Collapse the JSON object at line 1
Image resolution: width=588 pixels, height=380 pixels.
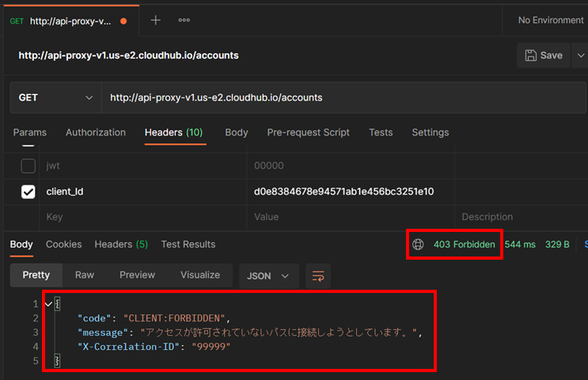pos(49,304)
